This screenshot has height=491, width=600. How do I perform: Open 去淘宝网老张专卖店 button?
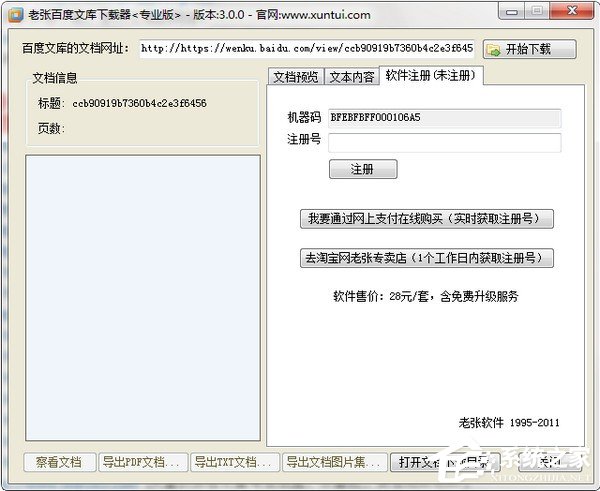(x=427, y=258)
